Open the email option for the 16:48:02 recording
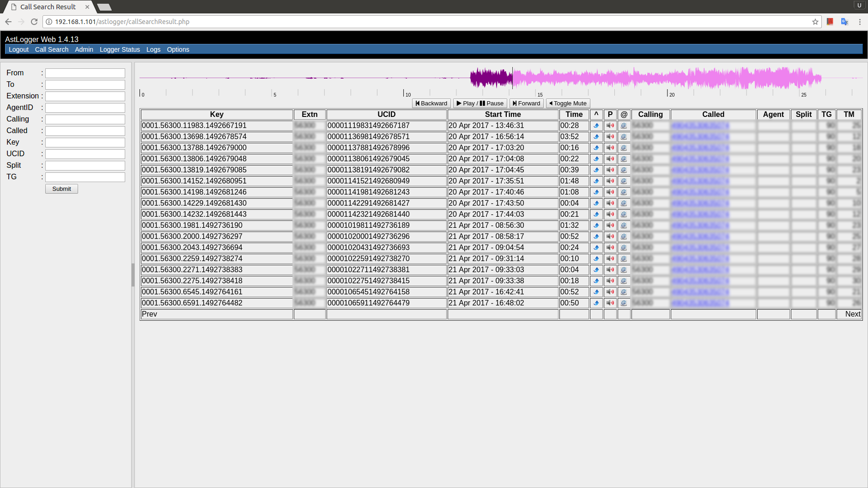The image size is (868, 488). click(624, 303)
